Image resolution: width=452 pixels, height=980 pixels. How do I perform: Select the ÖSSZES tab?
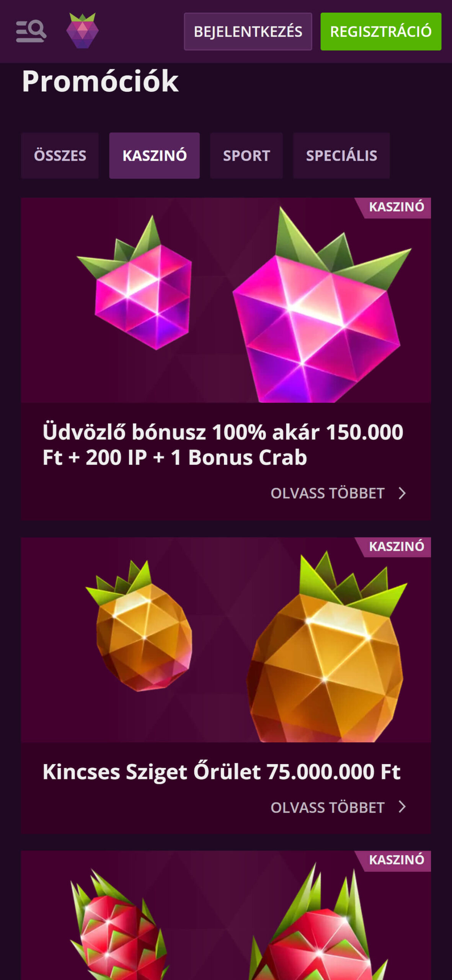click(x=60, y=155)
